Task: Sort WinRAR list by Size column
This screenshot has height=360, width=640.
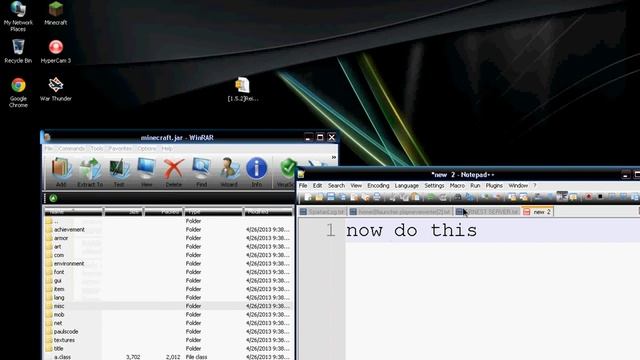Action: (123, 211)
